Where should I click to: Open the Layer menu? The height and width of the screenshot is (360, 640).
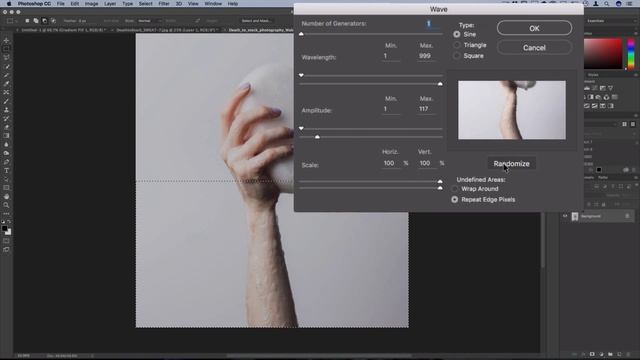point(110,4)
